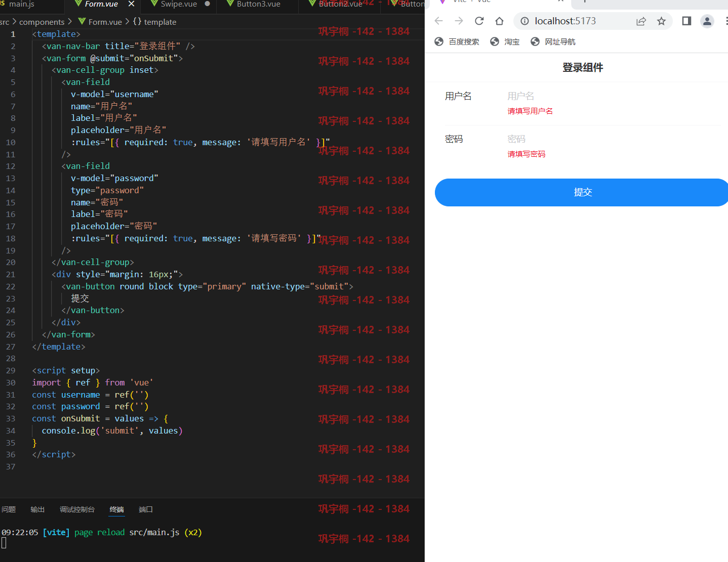The width and height of the screenshot is (728, 562).
Task: Focus the 密码 input field
Action: [x=614, y=139]
